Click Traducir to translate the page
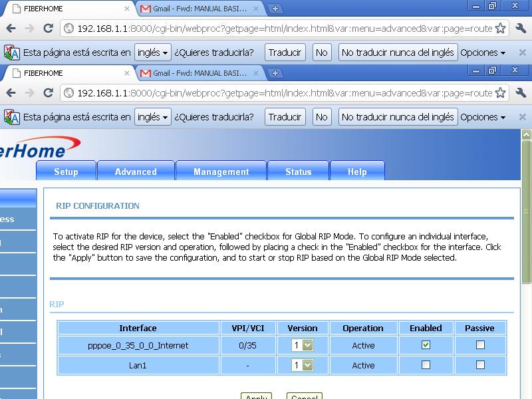This screenshot has width=532, height=399. [x=285, y=116]
